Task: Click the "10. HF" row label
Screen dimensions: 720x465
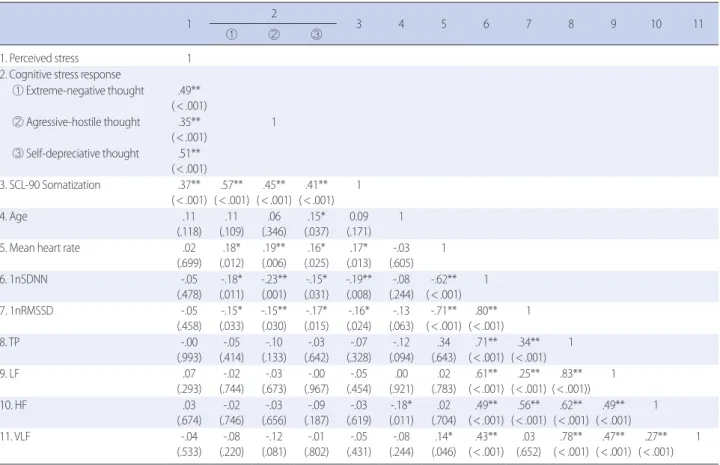Action: pos(14,405)
